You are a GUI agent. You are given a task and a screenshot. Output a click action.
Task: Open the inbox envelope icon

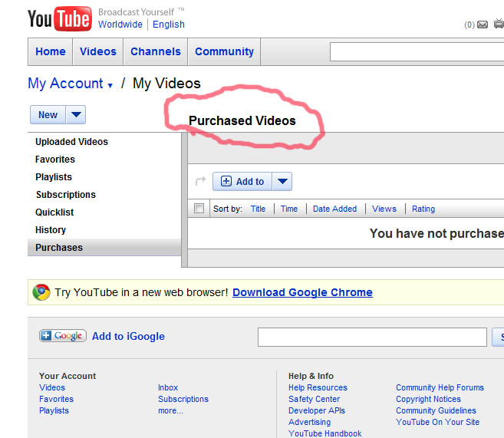[483, 25]
